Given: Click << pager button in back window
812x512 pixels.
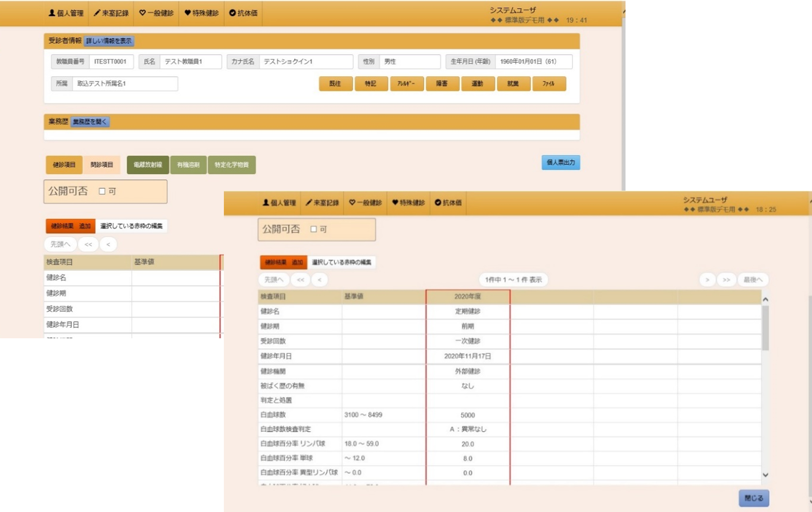Looking at the screenshot, I should pos(88,245).
